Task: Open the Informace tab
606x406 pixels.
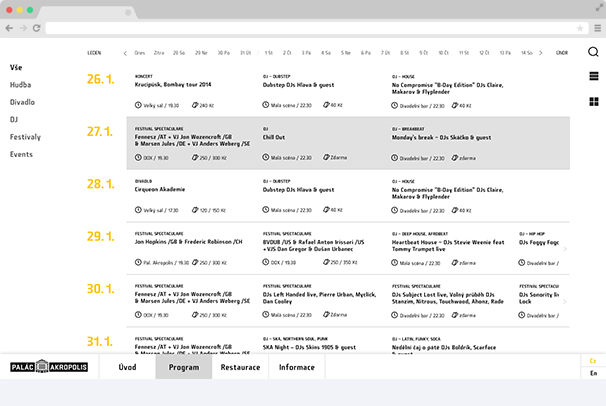Action: click(297, 367)
